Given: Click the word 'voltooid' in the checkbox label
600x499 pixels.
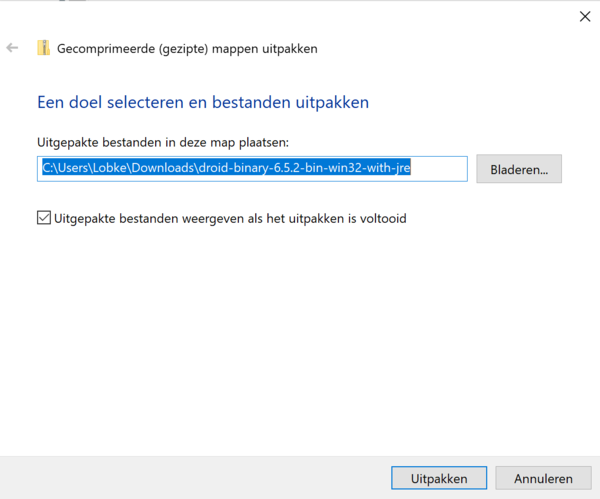Looking at the screenshot, I should 381,218.
